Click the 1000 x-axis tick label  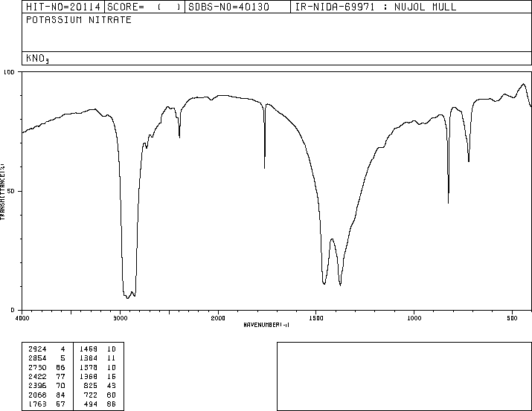coord(414,318)
